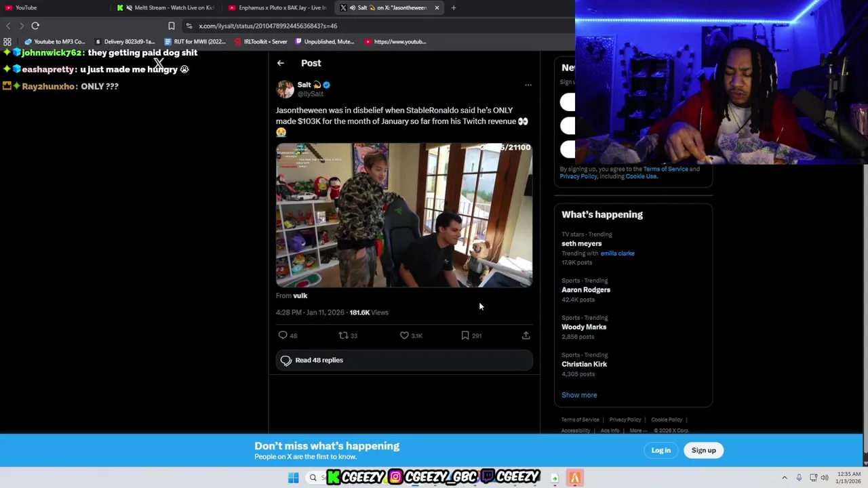This screenshot has height=488, width=868.
Task: Play the embedded video in Salt's post
Action: 404,215
